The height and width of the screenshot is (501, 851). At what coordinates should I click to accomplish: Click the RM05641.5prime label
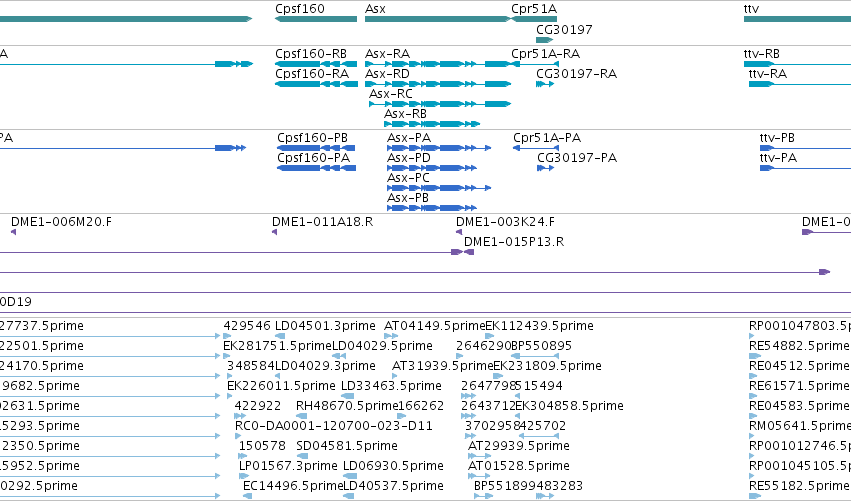800,426
